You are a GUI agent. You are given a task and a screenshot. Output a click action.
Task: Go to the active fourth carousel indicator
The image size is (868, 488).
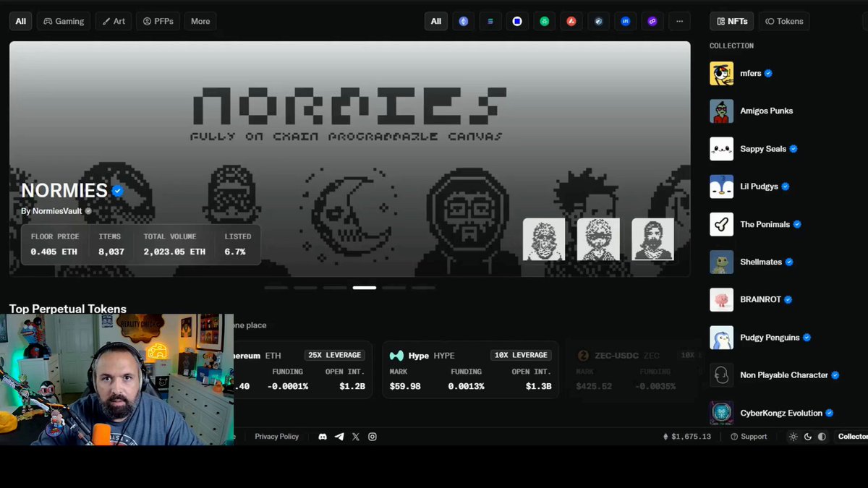click(x=365, y=288)
